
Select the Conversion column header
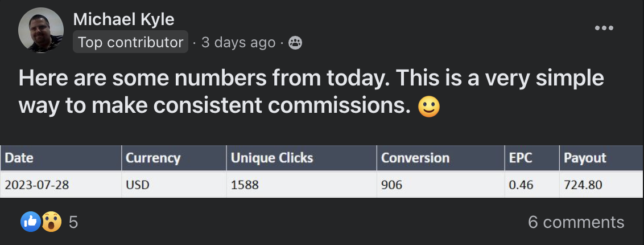coord(415,158)
